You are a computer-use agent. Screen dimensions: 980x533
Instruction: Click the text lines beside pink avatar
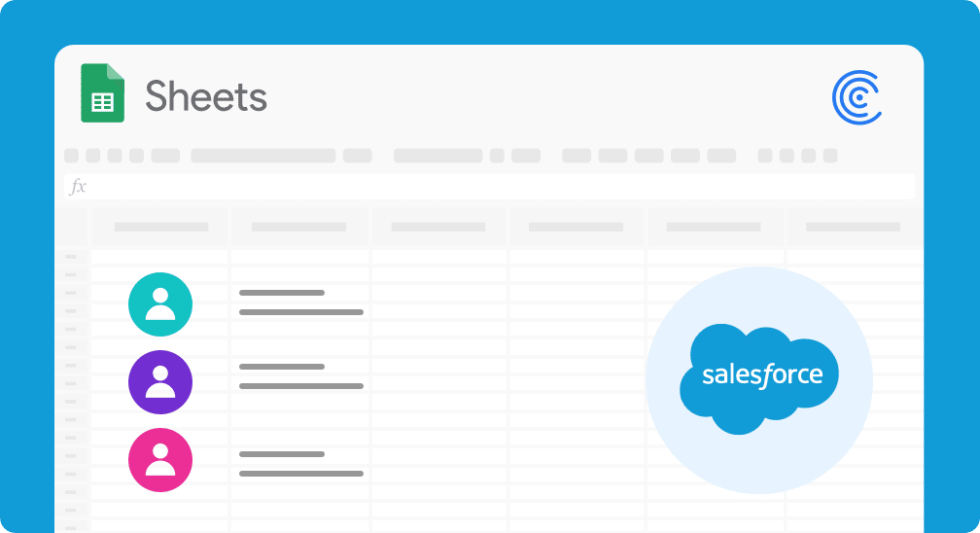point(301,464)
